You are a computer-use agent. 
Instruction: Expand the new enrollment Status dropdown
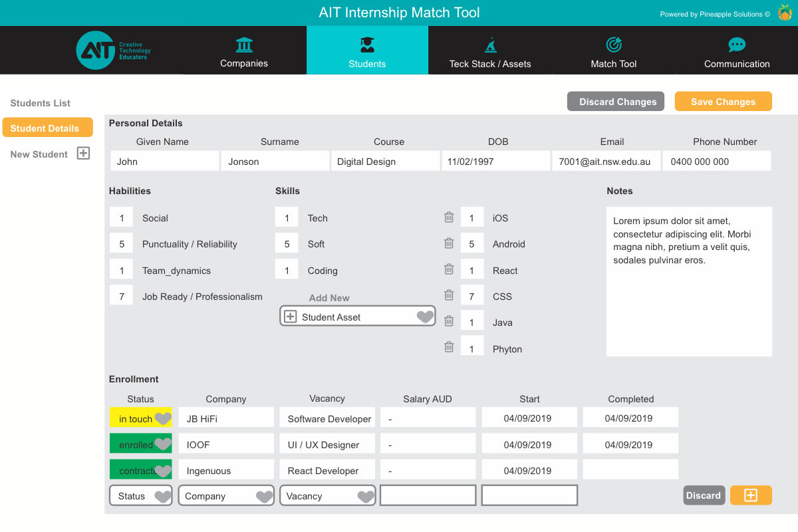tap(162, 496)
